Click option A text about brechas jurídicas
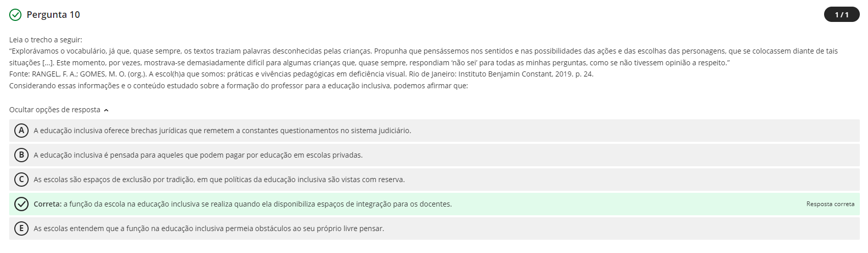868x253 pixels. [222, 131]
